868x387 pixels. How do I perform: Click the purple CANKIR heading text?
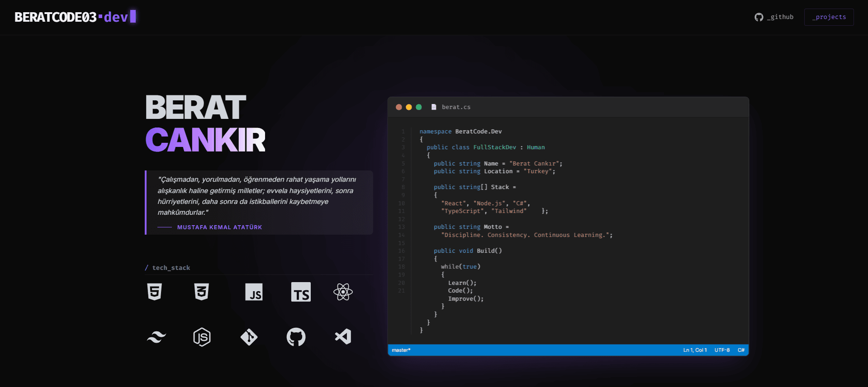(x=205, y=140)
